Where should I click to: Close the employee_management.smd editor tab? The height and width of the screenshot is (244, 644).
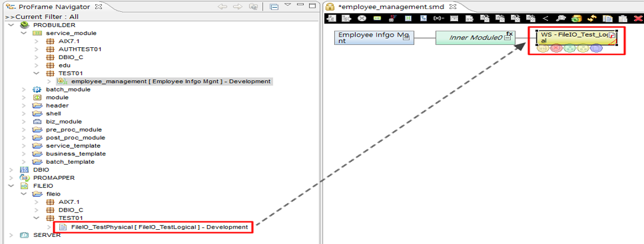[453, 7]
